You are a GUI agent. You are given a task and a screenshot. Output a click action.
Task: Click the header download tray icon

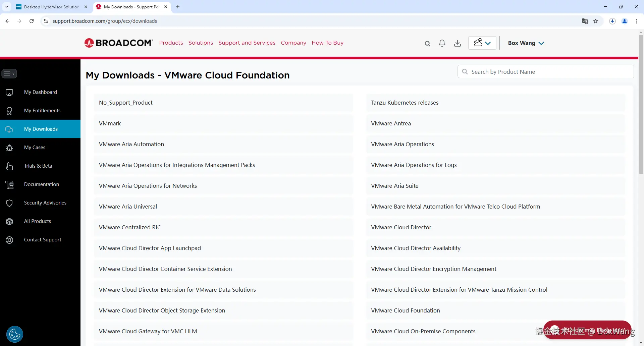[x=458, y=43]
